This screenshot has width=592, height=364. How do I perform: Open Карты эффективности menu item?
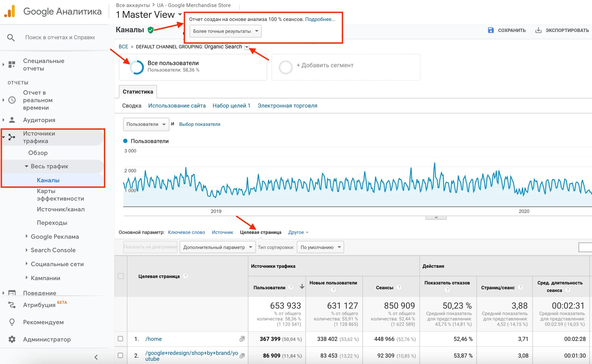[60, 195]
